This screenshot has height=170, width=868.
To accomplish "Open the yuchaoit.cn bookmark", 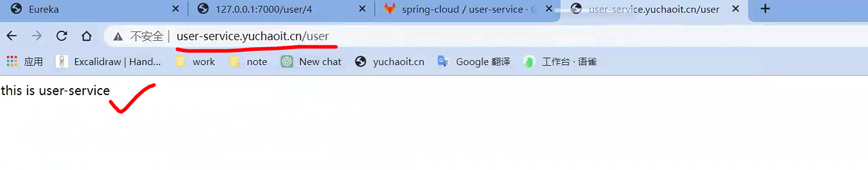I will (x=389, y=62).
